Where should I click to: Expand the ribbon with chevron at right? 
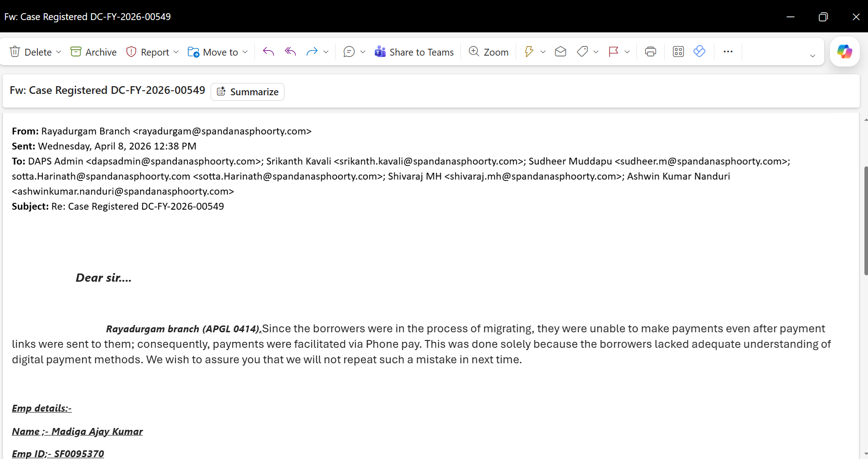pos(812,56)
